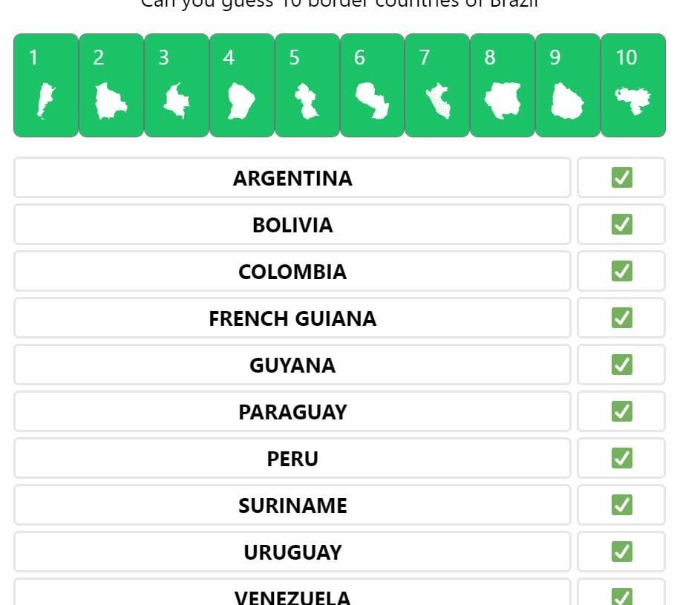
Task: Select the Argentina silhouette tile numbered 1
Action: (x=46, y=85)
